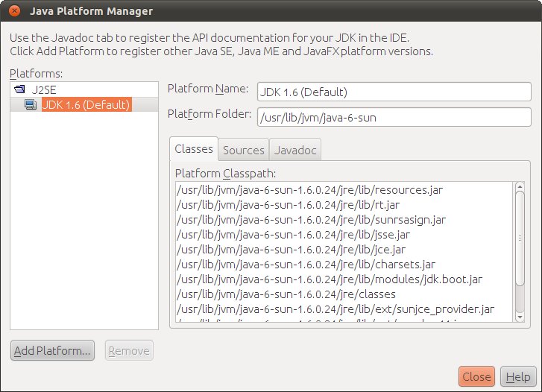Select the J2SE tree node
The height and width of the screenshot is (392, 542).
coord(44,90)
